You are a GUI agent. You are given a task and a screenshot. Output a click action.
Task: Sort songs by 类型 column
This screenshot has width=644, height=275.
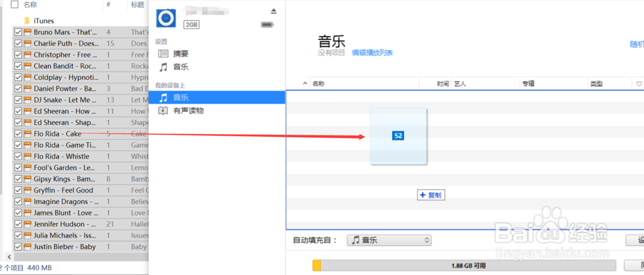click(596, 84)
